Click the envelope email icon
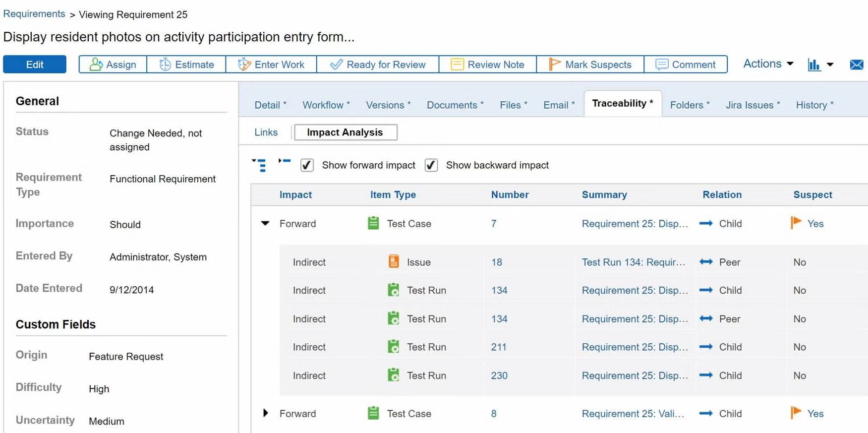Screen dimensions: 868x433 (x=856, y=64)
